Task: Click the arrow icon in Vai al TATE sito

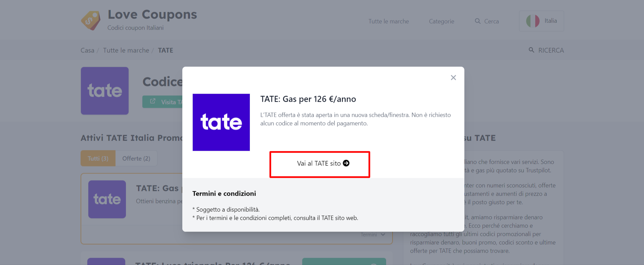Action: tap(346, 163)
